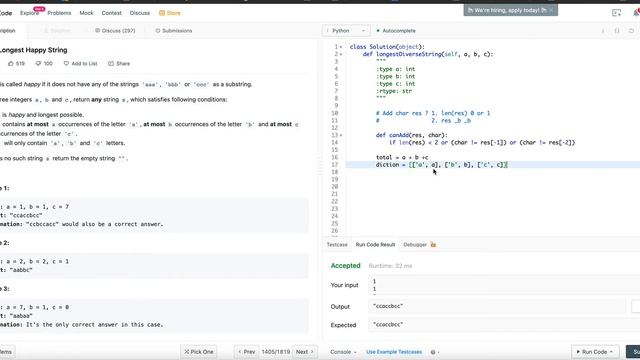Click the def canAdd(res, char) line
640x360 pixels.
coord(411,135)
